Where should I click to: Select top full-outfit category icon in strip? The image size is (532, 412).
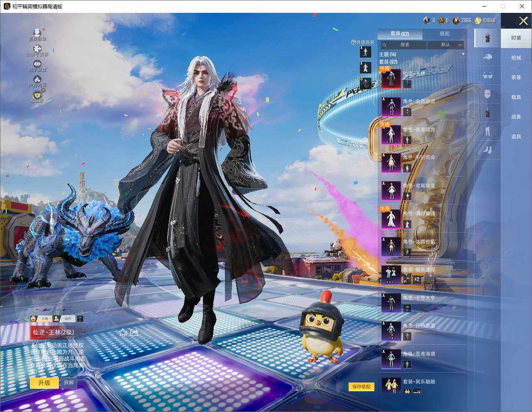(x=488, y=38)
